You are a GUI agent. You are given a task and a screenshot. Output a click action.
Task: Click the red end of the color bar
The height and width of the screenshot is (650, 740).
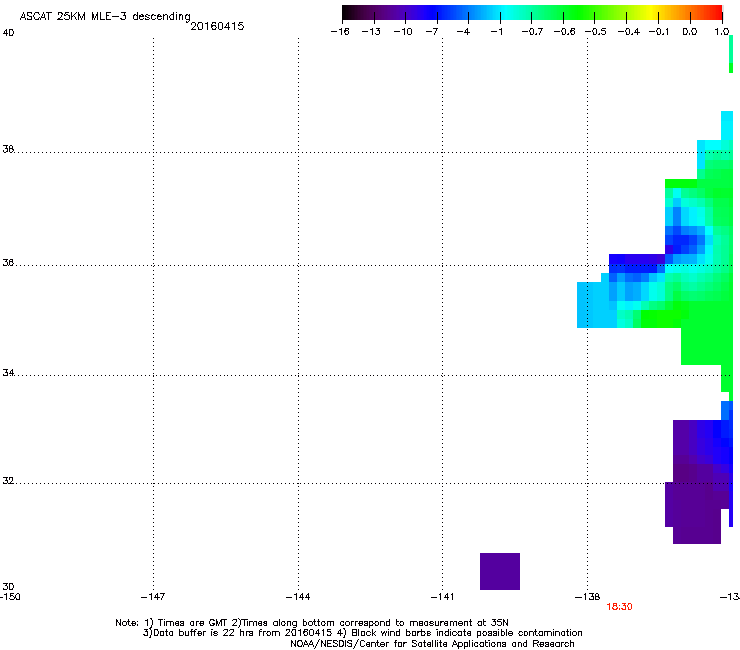point(716,12)
